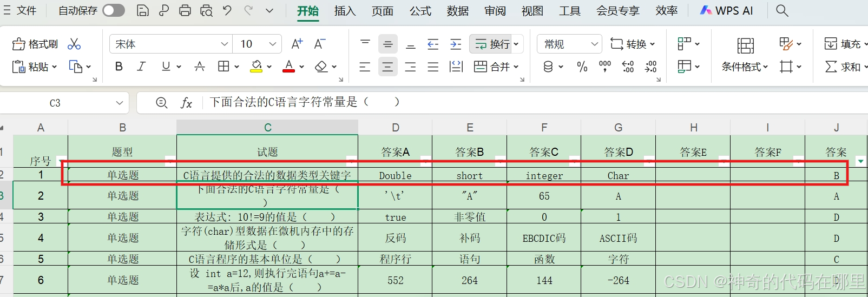Activate the 格式刷 format painter
Viewport: 868px width, 297px height.
click(35, 44)
